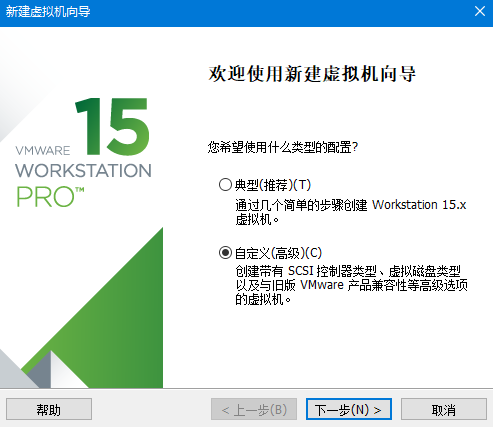Close the 新建虚拟机向导 dialog with X
The width and height of the screenshot is (493, 427).
[x=480, y=11]
